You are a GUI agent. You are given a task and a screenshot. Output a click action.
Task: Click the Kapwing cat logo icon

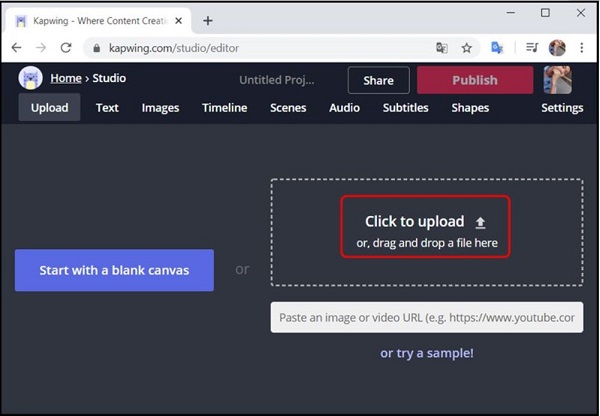tap(31, 79)
